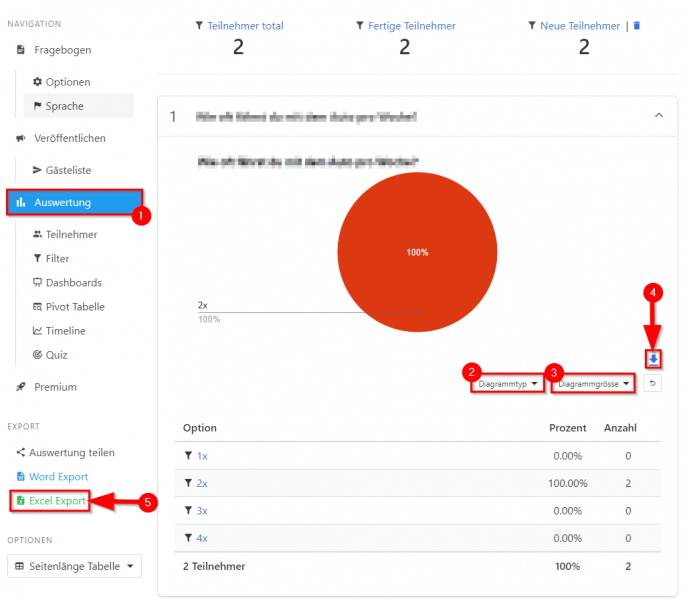Open the Diagrammgrösse dropdown
The image size is (685, 600).
point(593,384)
